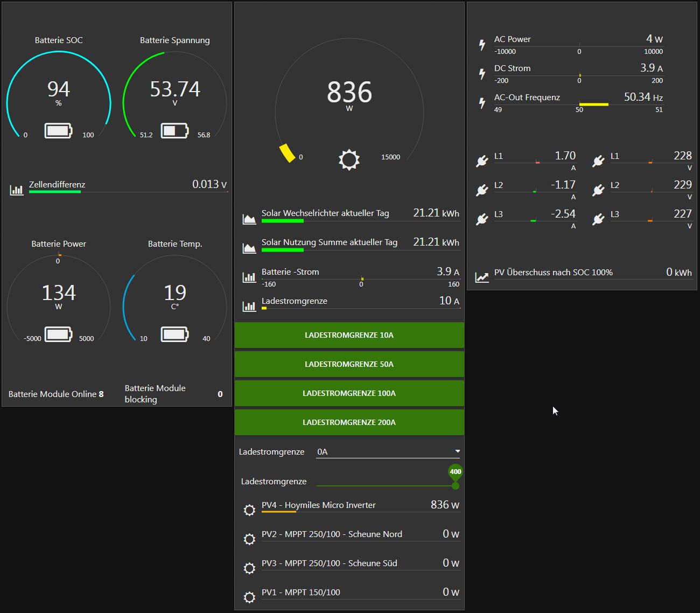700x613 pixels.
Task: Click the gear icon next to PV3 Scheune Süd
Action: pyautogui.click(x=249, y=568)
